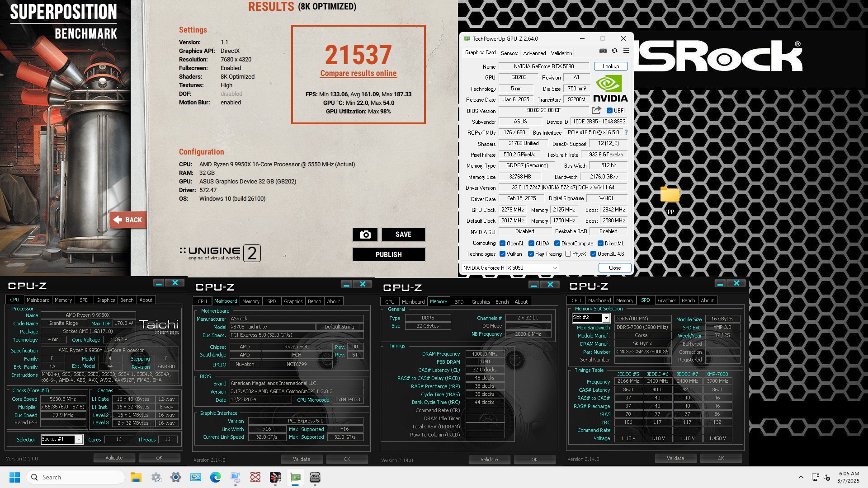Switch to Superposition benchmark in the taskbar

click(x=275, y=477)
